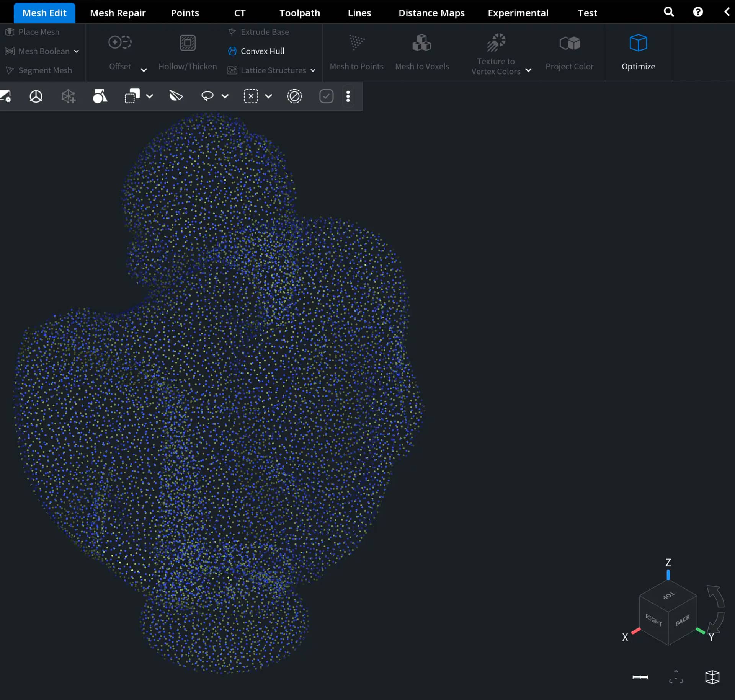Image resolution: width=735 pixels, height=700 pixels.
Task: Click the Z axis blue handle
Action: [668, 575]
